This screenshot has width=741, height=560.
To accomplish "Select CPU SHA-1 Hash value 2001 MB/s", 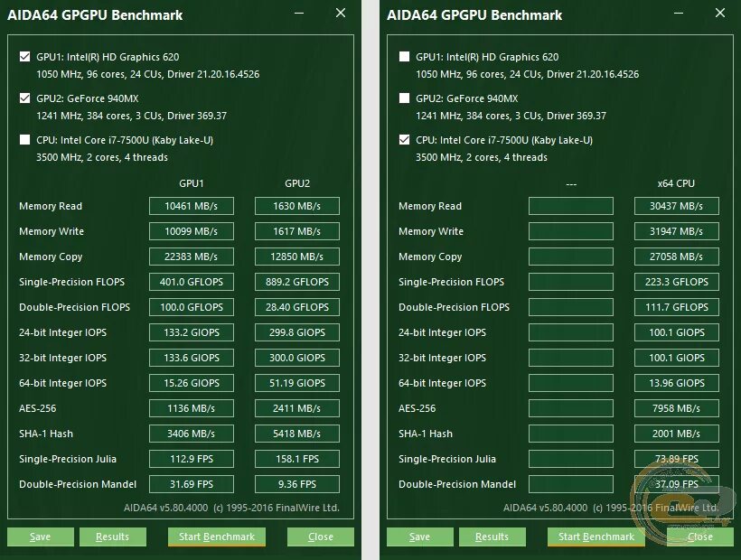I will [x=676, y=434].
